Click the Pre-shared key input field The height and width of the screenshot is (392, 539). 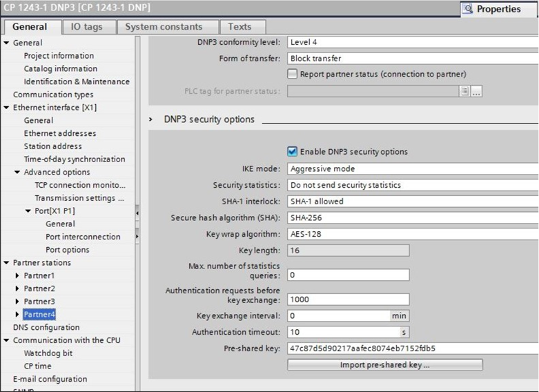[412, 349]
